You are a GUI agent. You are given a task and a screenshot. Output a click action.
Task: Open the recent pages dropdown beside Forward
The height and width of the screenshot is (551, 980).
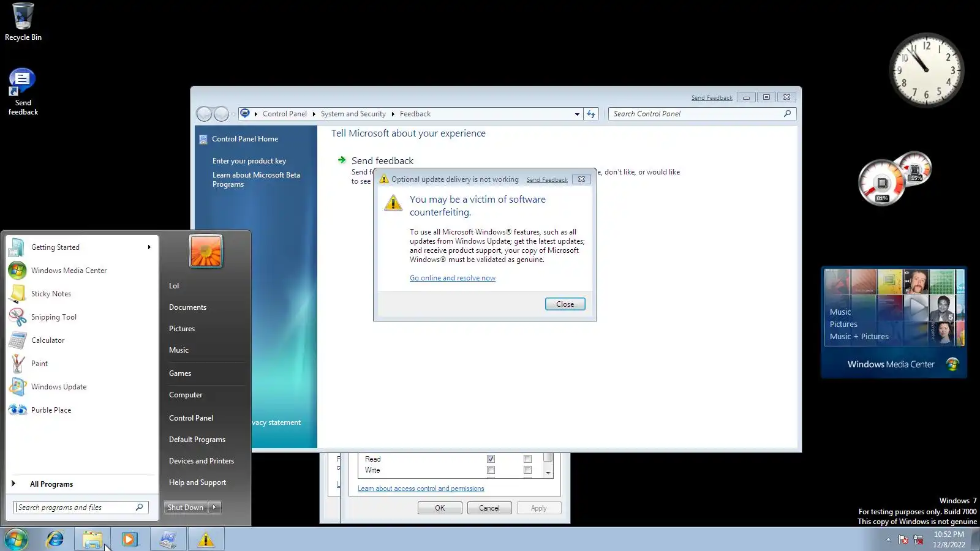click(x=233, y=114)
